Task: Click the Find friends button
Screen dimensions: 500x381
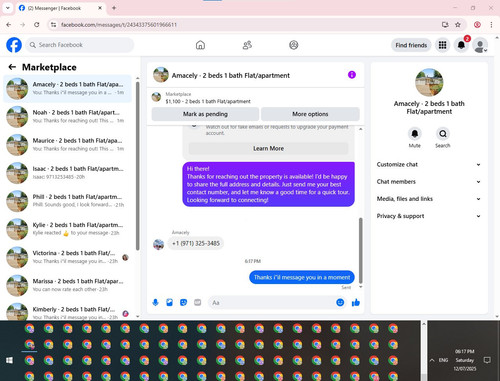Action: tap(411, 45)
